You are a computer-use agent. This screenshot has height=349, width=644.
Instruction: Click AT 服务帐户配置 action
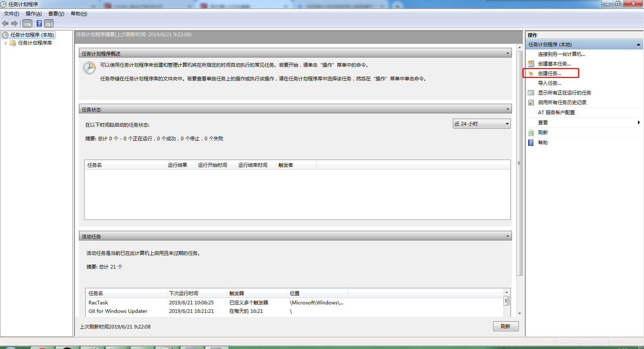(556, 113)
